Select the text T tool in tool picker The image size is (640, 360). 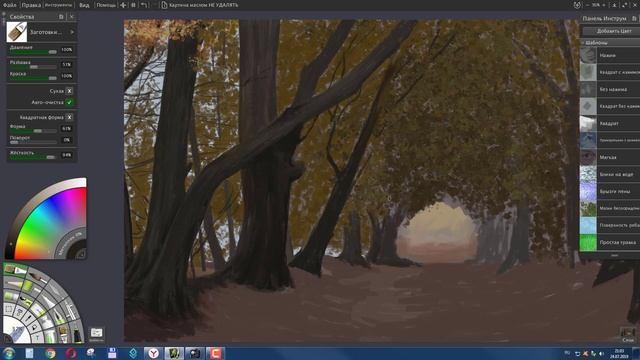(38, 338)
